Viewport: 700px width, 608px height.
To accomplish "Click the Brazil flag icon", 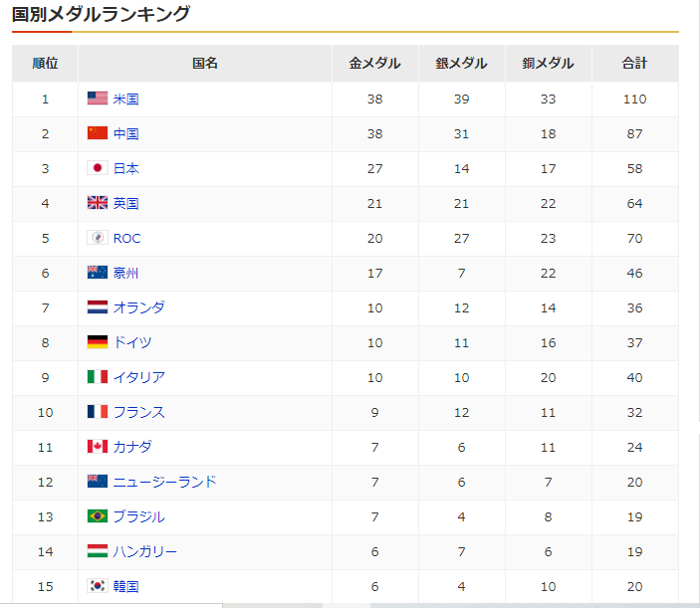I will click(x=97, y=516).
